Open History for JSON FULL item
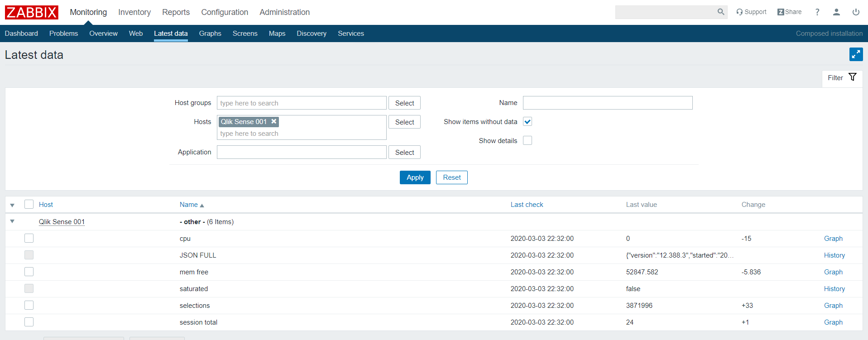Image resolution: width=868 pixels, height=340 pixels. tap(834, 255)
